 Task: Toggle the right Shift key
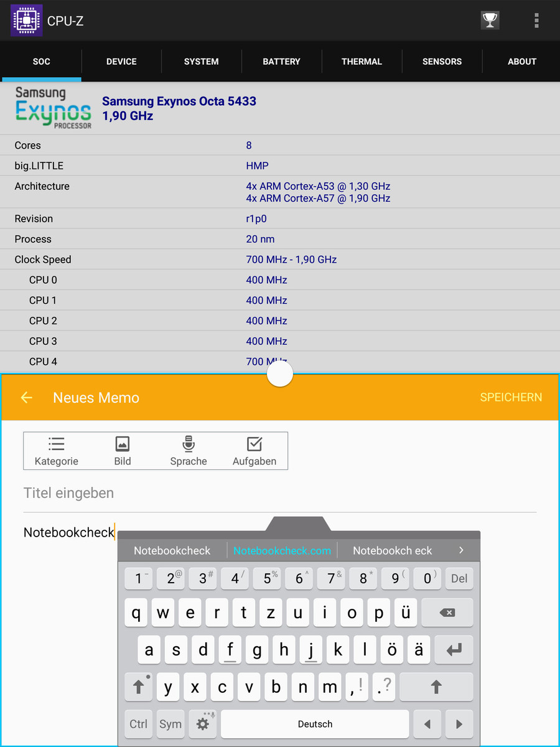coord(436,687)
